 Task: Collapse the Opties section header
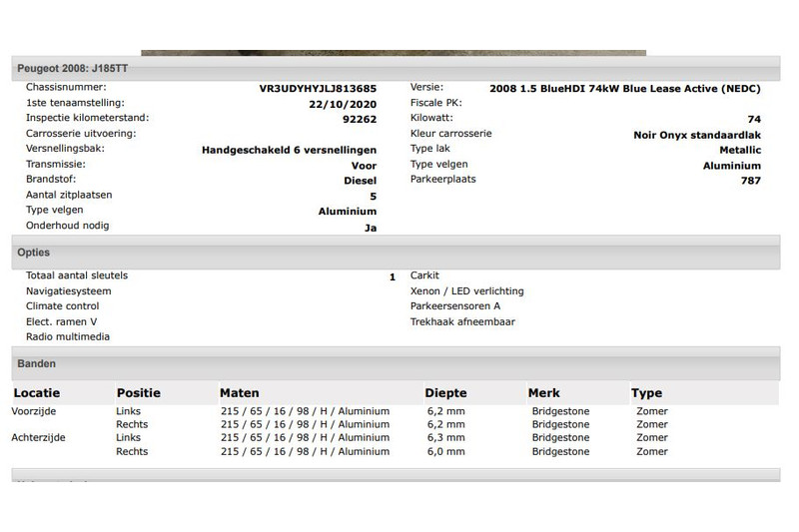pyautogui.click(x=34, y=253)
